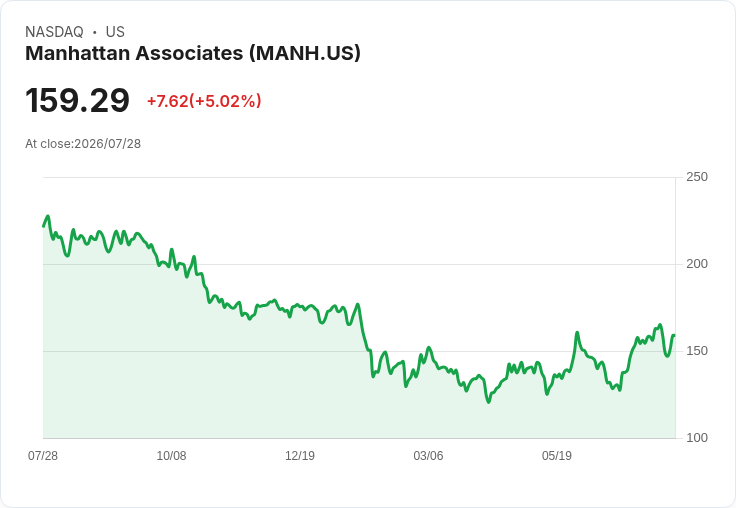The width and height of the screenshot is (736, 508).
Task: Click the lowest trough of the price line
Action: pos(489,402)
